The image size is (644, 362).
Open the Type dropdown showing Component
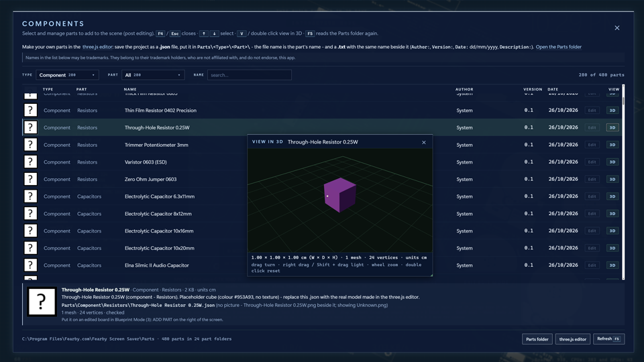click(x=67, y=75)
